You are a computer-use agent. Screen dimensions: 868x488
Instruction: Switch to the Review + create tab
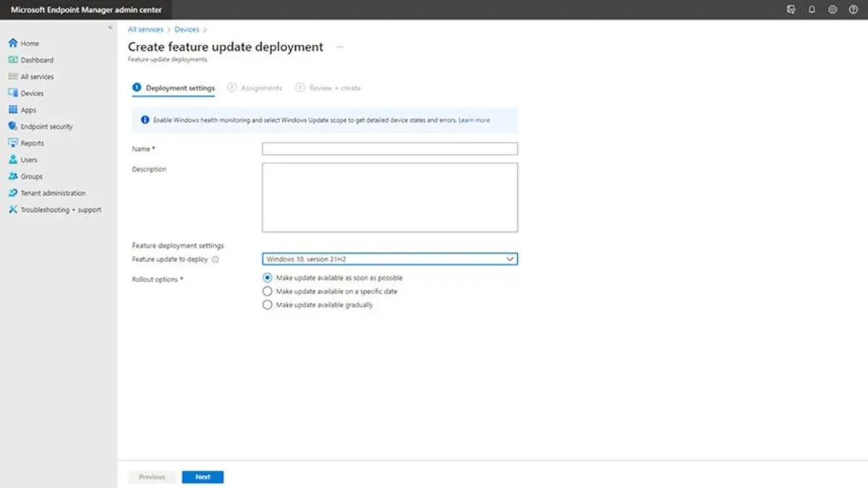pyautogui.click(x=328, y=88)
